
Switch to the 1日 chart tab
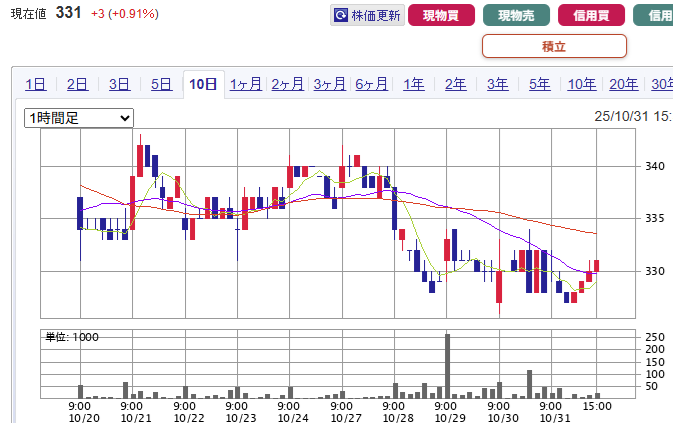pos(35,84)
